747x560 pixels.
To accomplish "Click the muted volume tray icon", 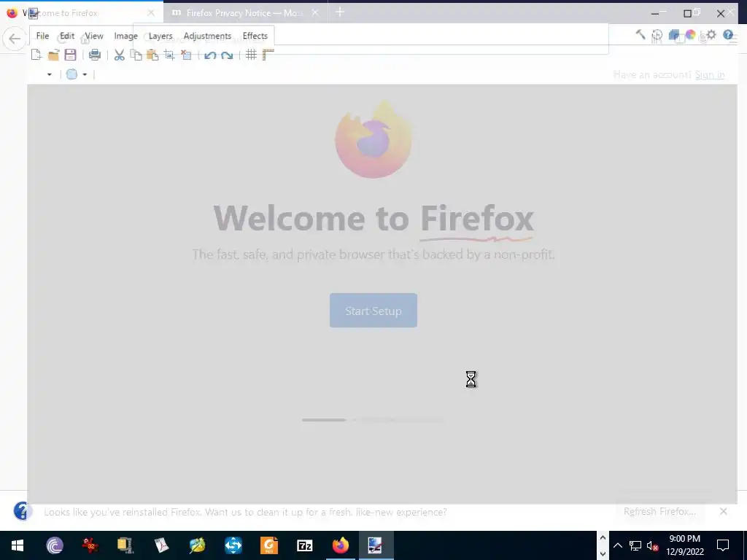I will click(x=653, y=545).
